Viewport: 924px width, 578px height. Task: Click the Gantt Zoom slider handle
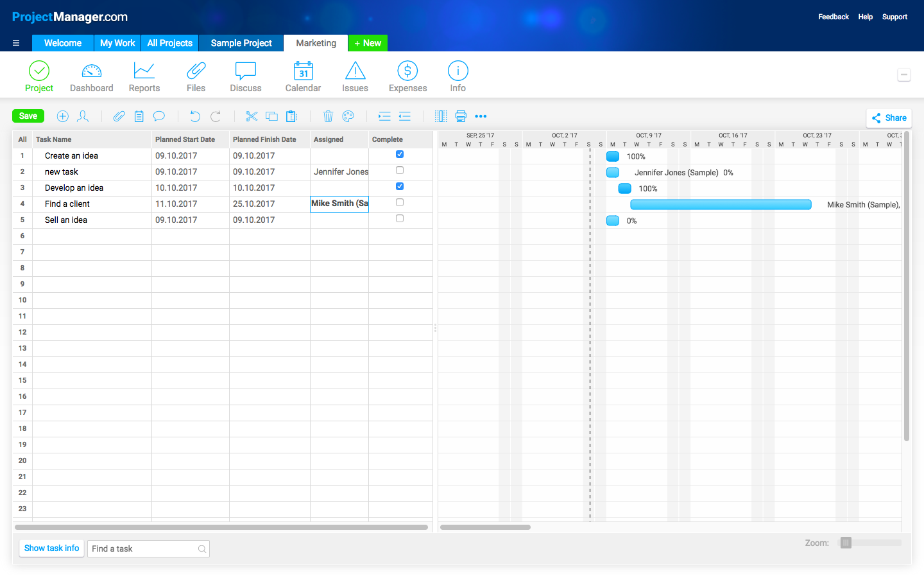tap(846, 543)
